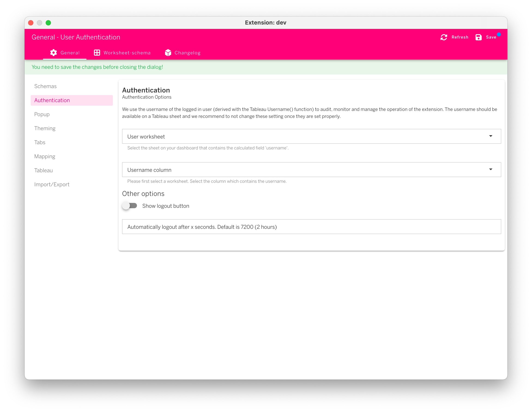The image size is (532, 412).
Task: Click the blue unsaved indicator dot
Action: pos(499,34)
